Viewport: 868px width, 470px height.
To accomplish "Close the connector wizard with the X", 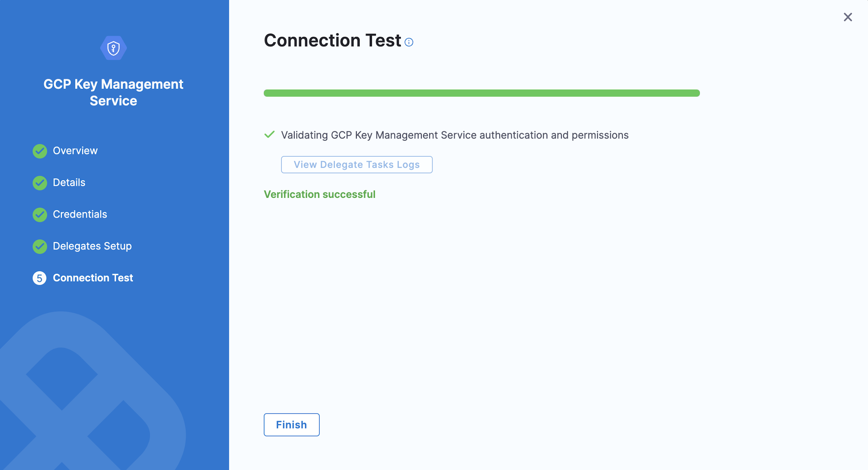I will [x=847, y=17].
